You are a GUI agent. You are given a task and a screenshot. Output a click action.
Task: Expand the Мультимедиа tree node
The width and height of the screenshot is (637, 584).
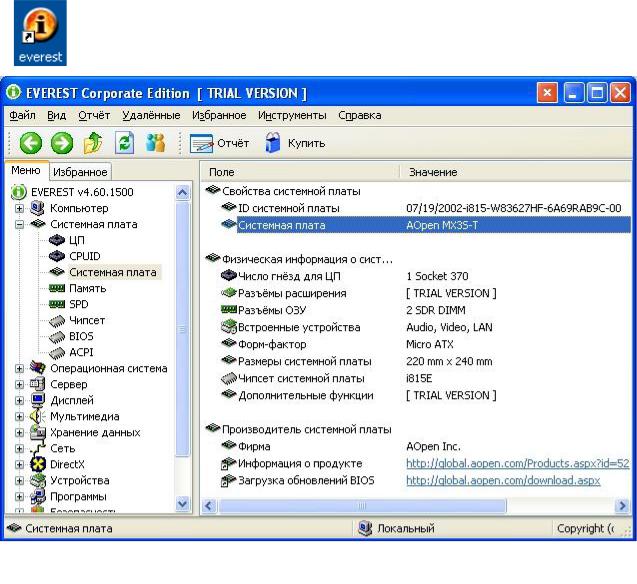click(x=19, y=416)
